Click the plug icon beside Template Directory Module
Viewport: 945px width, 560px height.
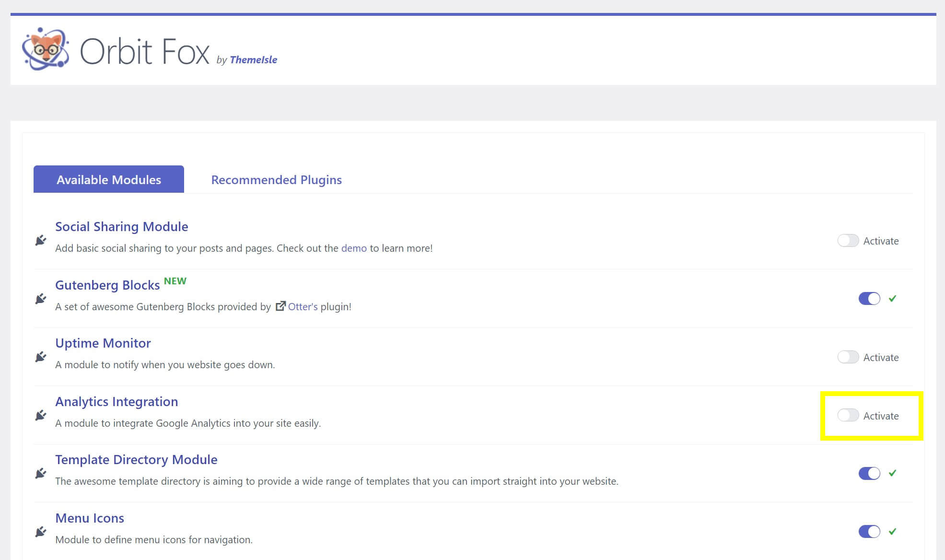[41, 473]
